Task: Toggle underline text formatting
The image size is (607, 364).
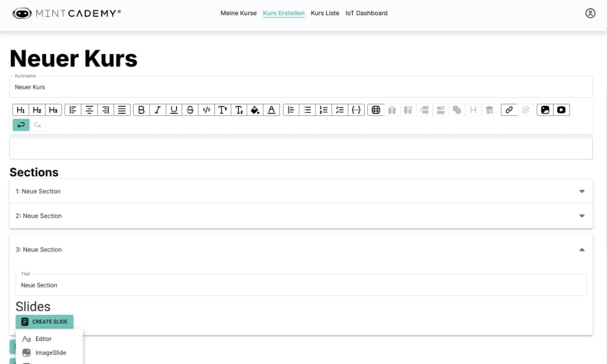Action: (174, 110)
